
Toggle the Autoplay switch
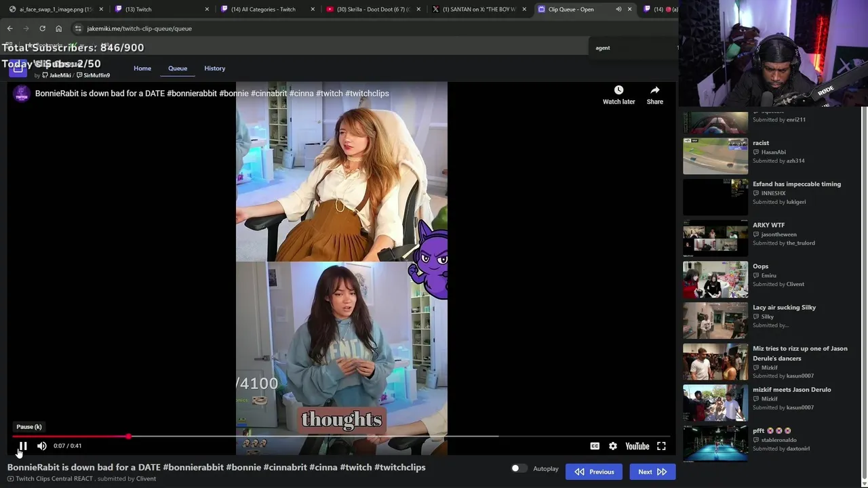pos(519,468)
